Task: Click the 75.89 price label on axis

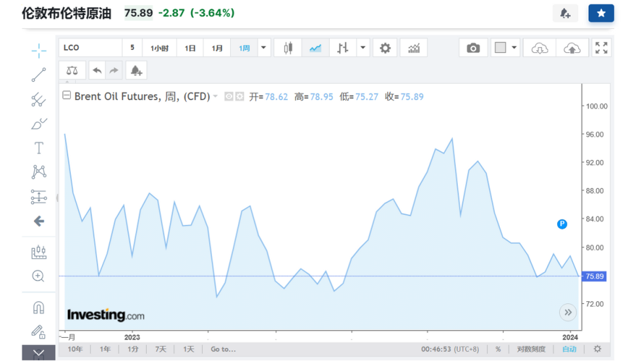Action: (595, 276)
